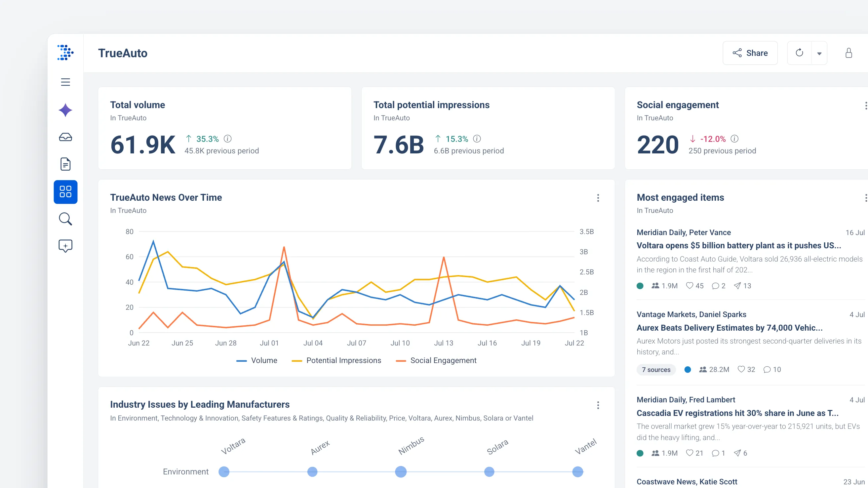Expand the refresh options dropdown arrow

pyautogui.click(x=819, y=53)
